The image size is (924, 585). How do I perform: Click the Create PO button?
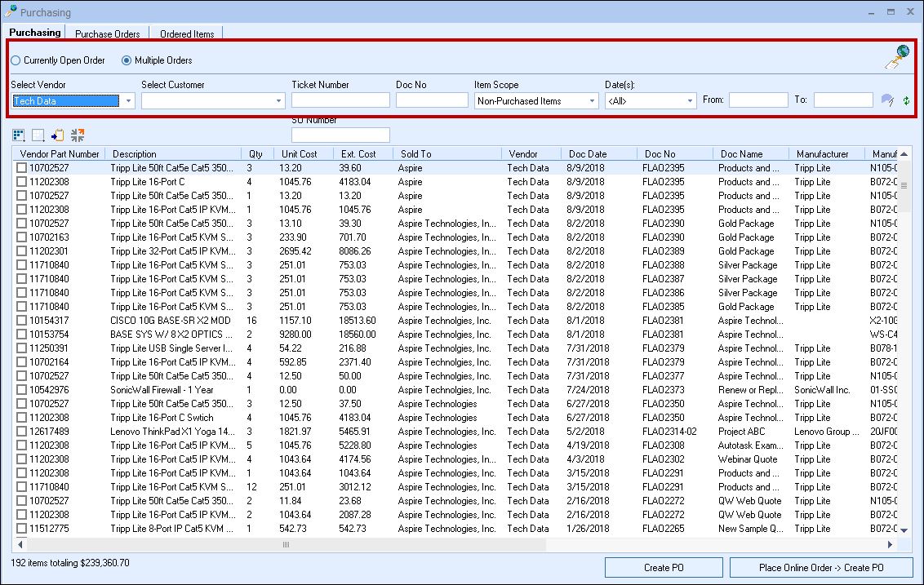coord(664,568)
